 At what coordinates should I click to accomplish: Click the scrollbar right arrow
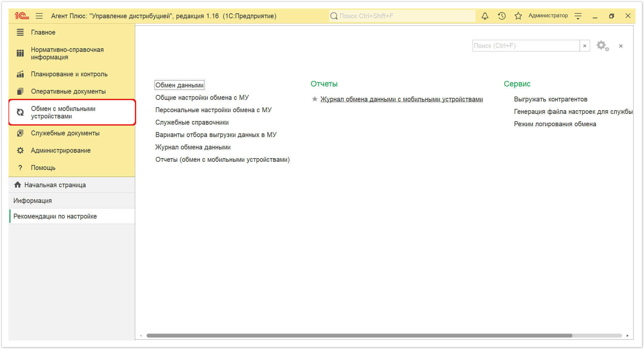[627, 336]
